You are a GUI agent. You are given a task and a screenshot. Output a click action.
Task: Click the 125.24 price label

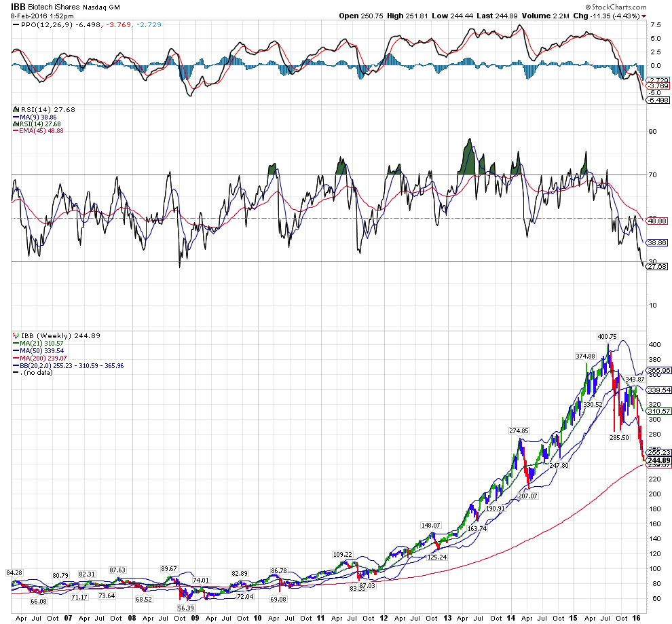437,557
